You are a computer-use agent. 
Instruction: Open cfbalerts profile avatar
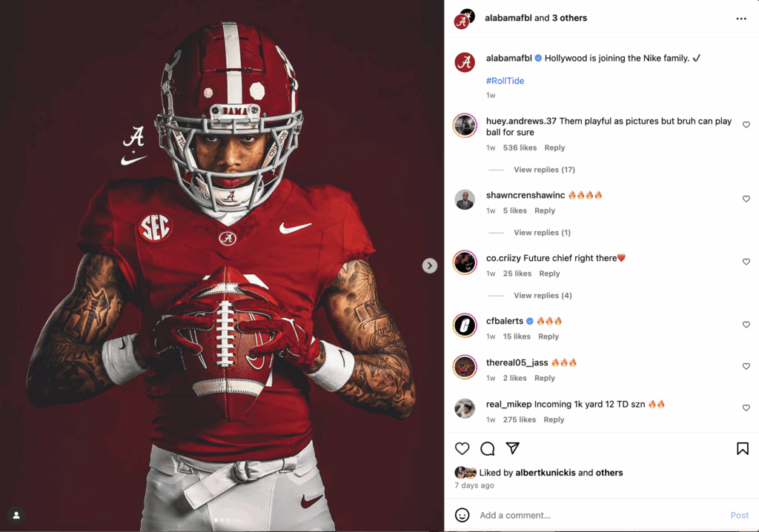465,325
